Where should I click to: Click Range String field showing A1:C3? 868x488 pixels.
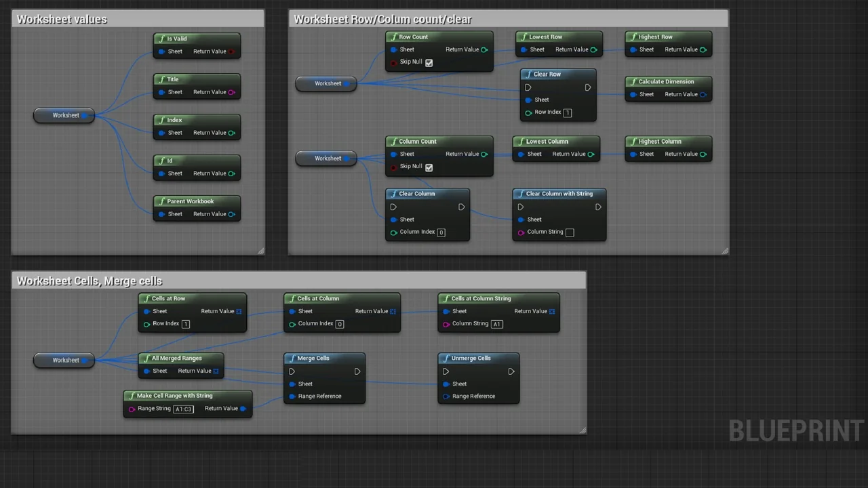point(183,409)
